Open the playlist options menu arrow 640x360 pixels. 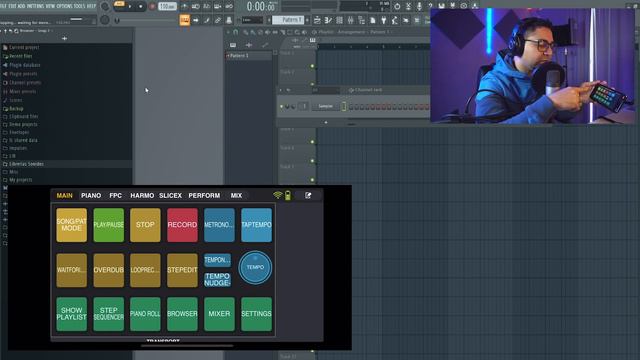click(228, 32)
